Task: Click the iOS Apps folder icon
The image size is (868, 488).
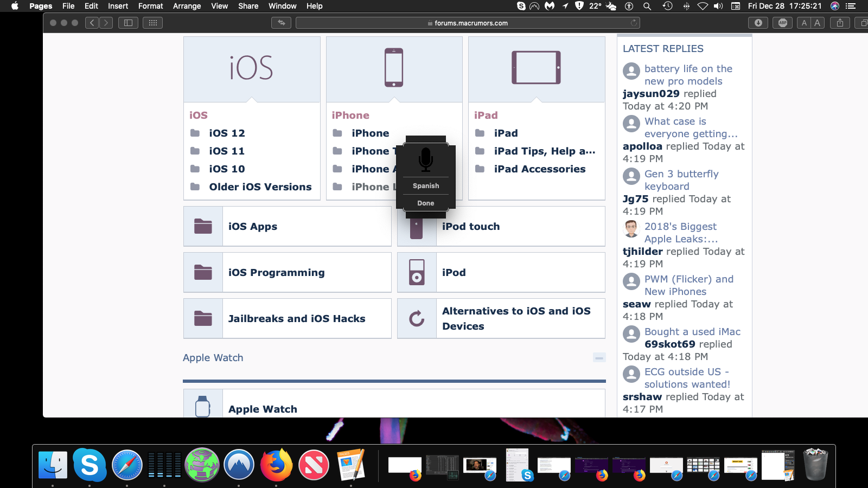Action: (203, 226)
